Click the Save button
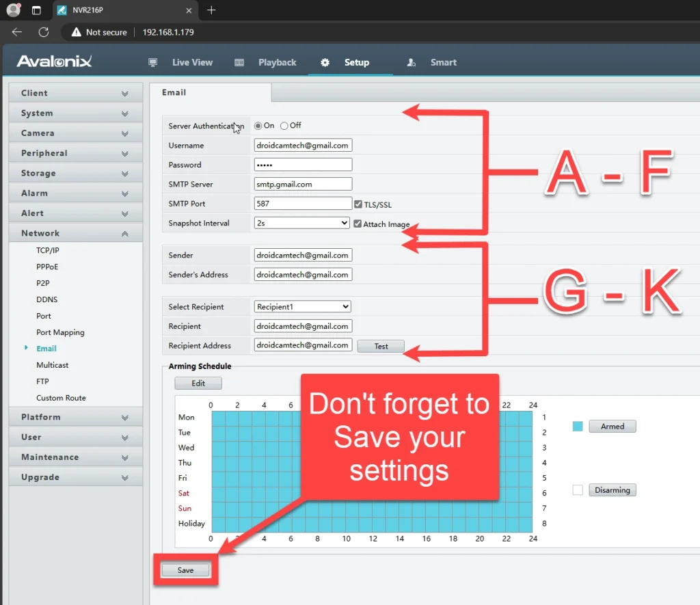This screenshot has height=605, width=700. (185, 570)
